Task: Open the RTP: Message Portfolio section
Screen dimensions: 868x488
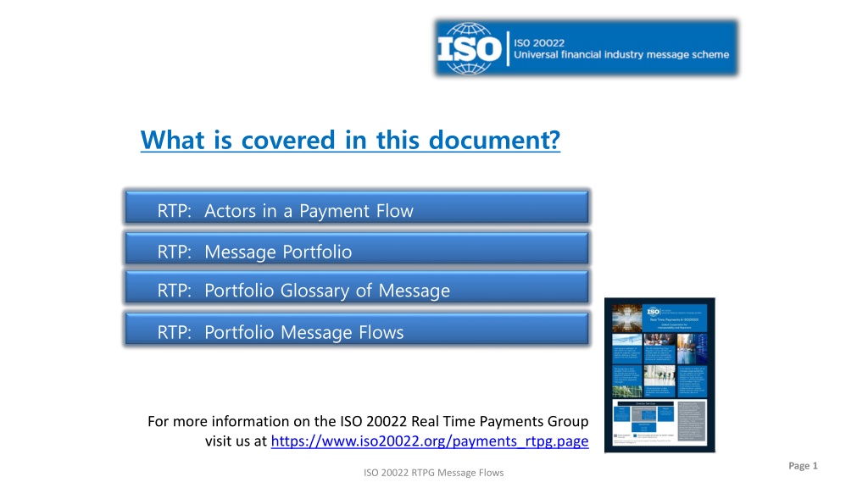Action: coord(357,248)
